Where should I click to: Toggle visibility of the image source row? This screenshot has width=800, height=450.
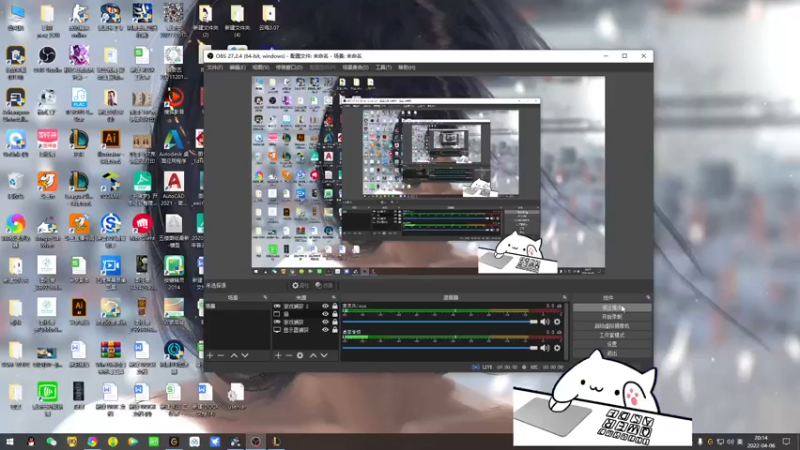326,314
